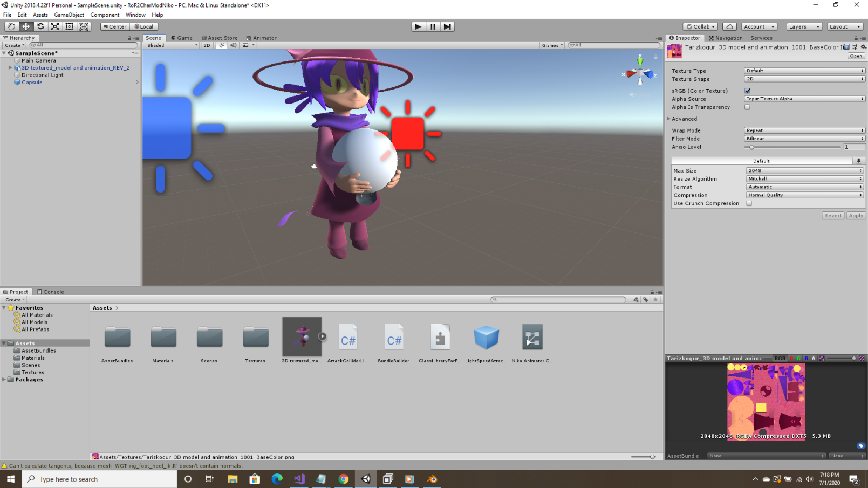The image size is (868, 488).
Task: Toggle scene audio speaker icon
Action: pyautogui.click(x=233, y=45)
